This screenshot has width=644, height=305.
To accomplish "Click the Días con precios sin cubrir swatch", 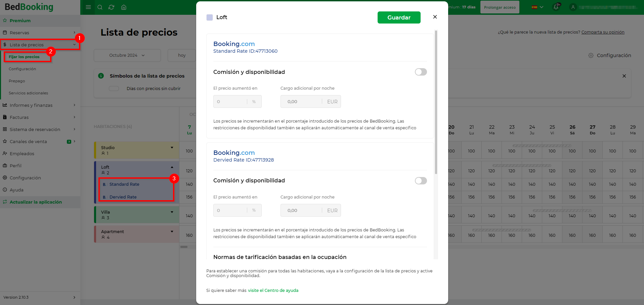I will [x=114, y=88].
